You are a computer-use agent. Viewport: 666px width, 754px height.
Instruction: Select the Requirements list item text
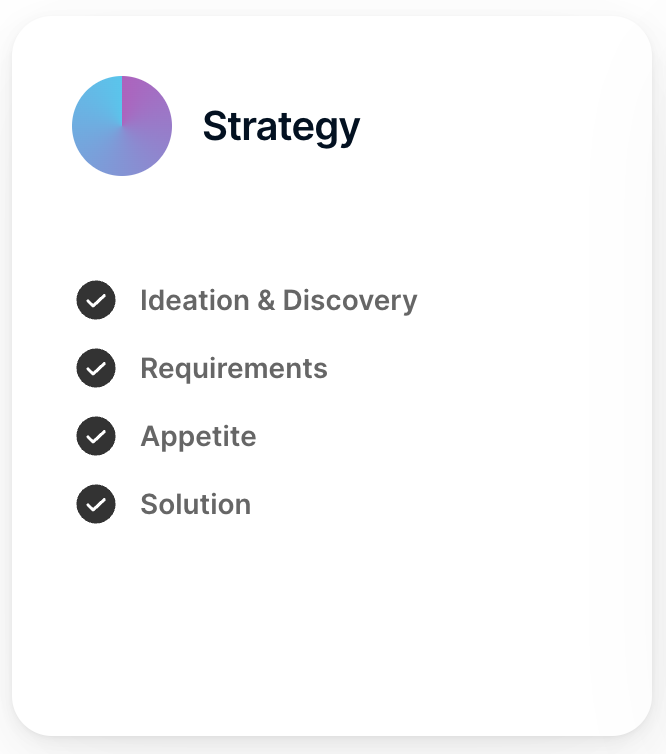[234, 369]
